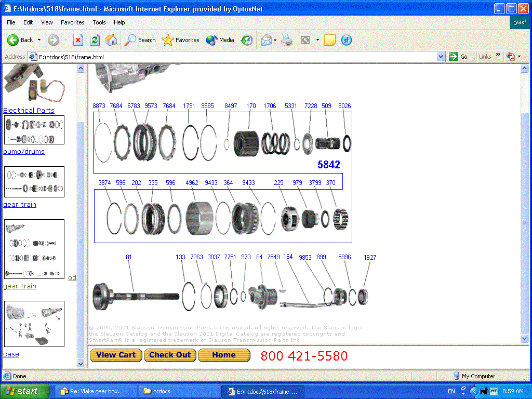Open the Favorites star panel

[180, 40]
